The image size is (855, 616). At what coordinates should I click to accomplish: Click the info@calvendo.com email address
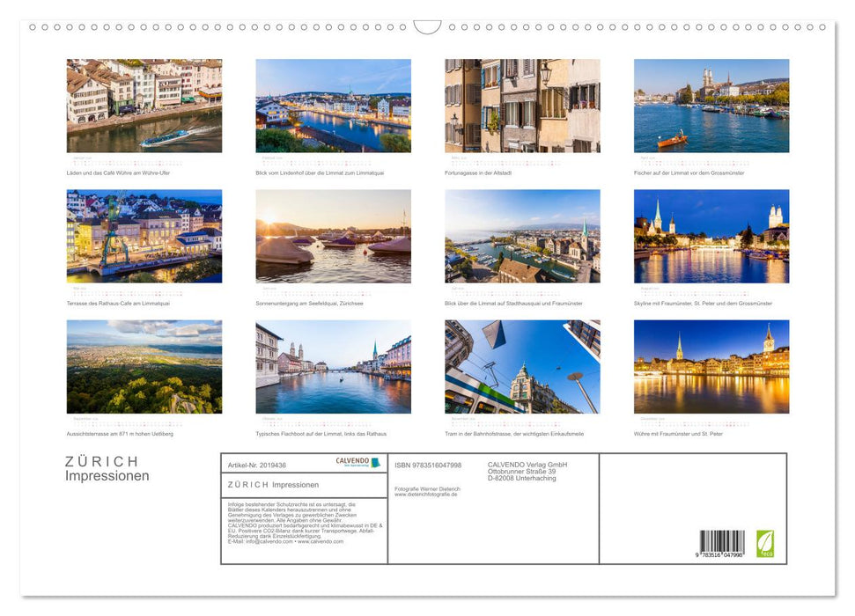pos(269,543)
